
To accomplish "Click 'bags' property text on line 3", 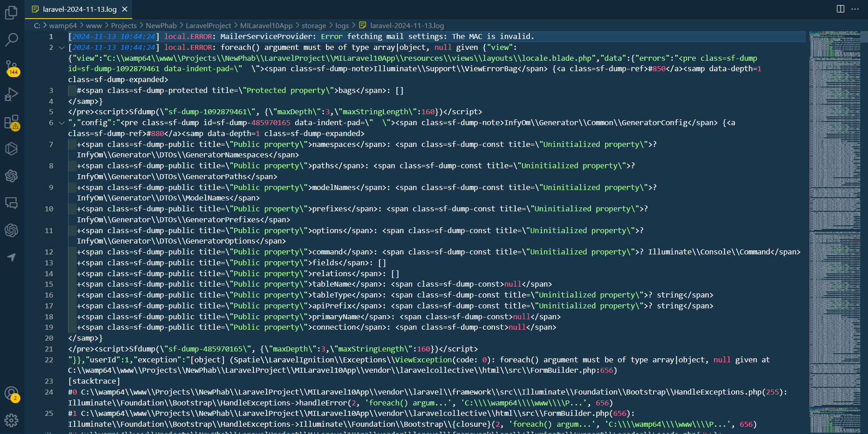I will [x=347, y=91].
